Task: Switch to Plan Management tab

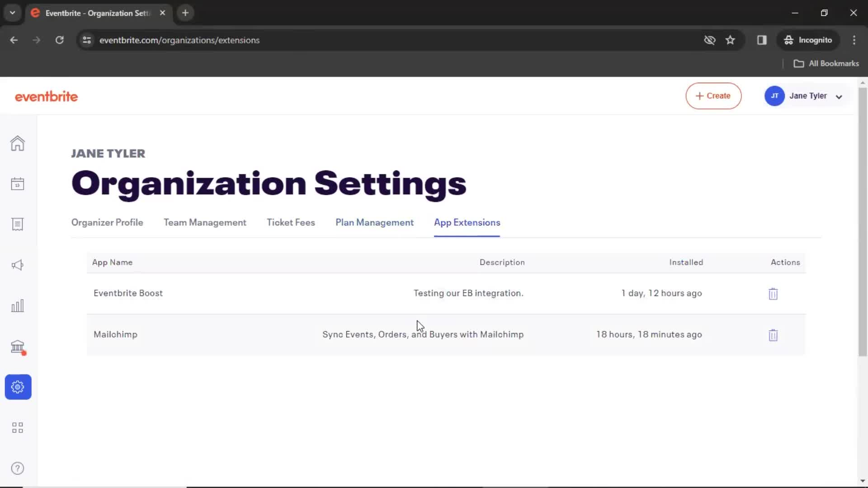Action: pyautogui.click(x=374, y=222)
